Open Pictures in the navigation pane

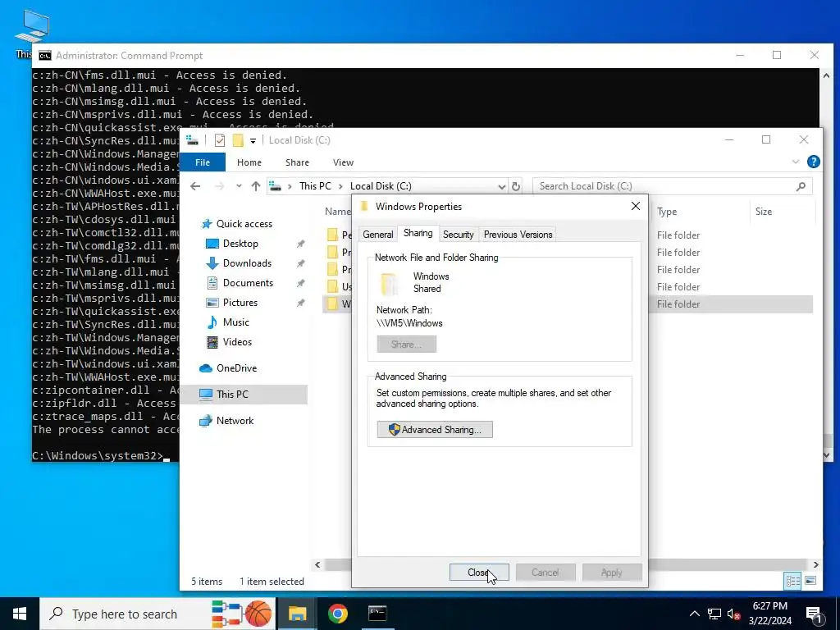[x=240, y=303]
